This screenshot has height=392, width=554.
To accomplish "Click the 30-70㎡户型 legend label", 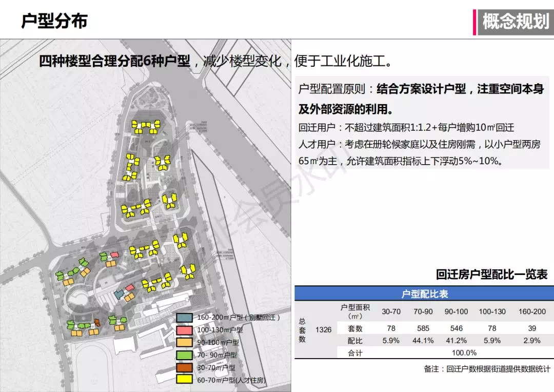I will coord(216,367).
